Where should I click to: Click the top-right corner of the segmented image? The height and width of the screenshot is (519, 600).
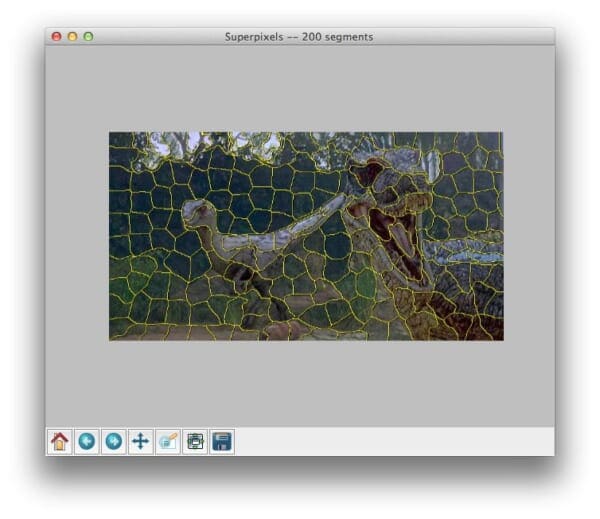click(x=497, y=138)
